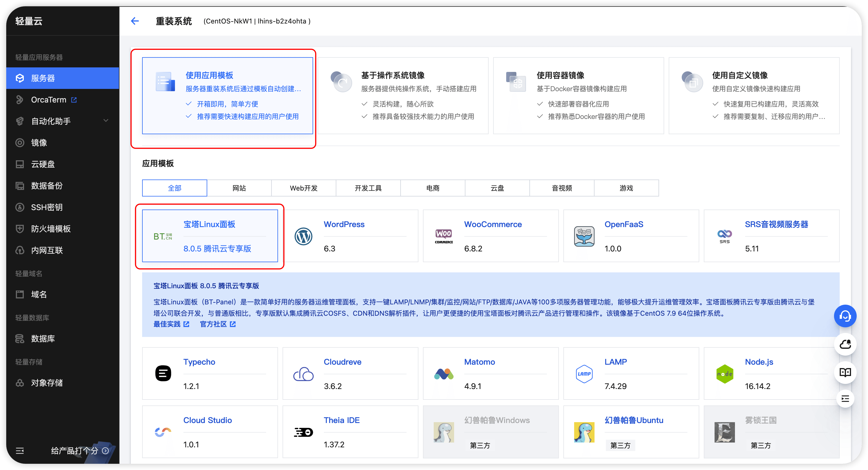Choose 使用容器镜像 option card
This screenshot has width=868, height=470.
(578, 96)
